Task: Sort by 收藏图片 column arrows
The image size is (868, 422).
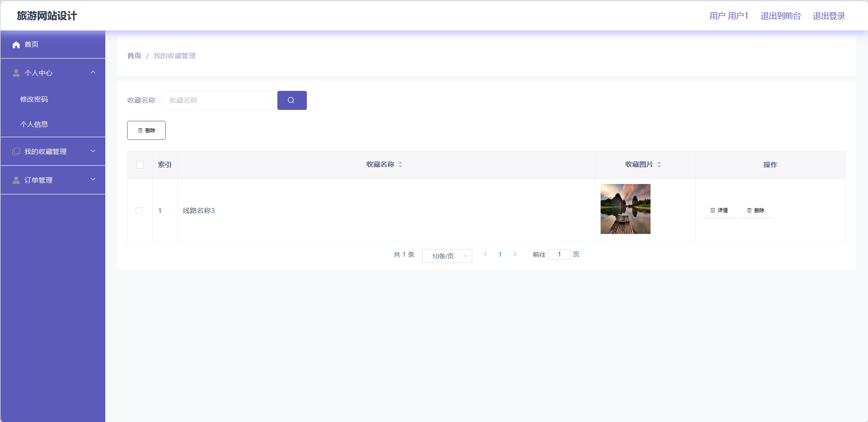Action: coord(659,164)
